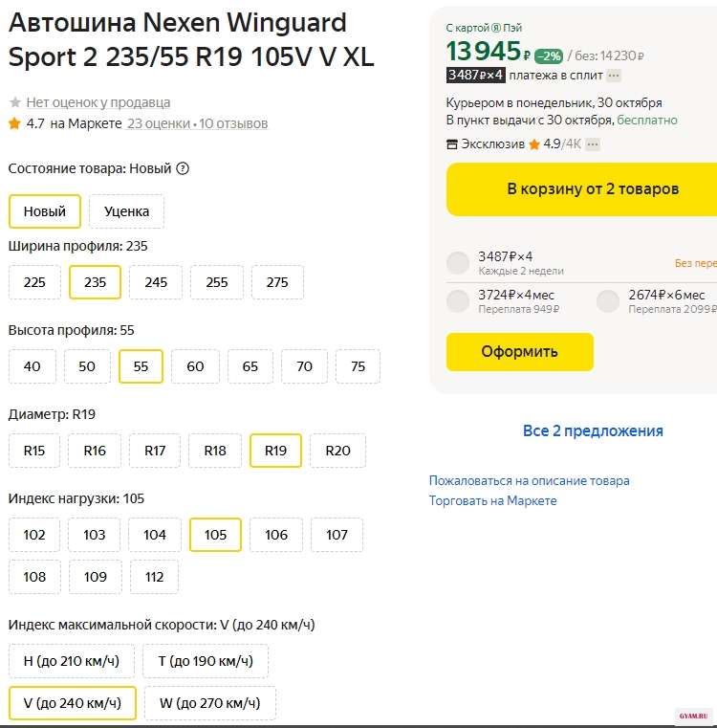Open Все 2 предложения link
The width and height of the screenshot is (717, 728).
click(x=593, y=430)
